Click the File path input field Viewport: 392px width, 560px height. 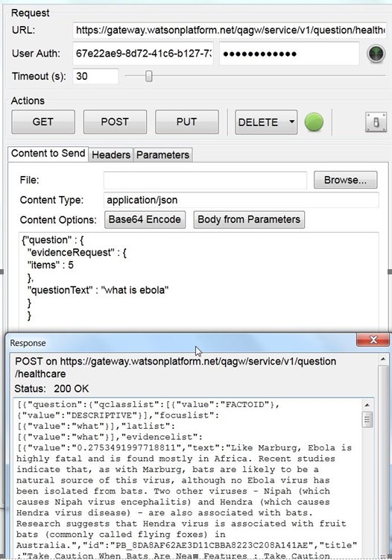[x=205, y=180]
